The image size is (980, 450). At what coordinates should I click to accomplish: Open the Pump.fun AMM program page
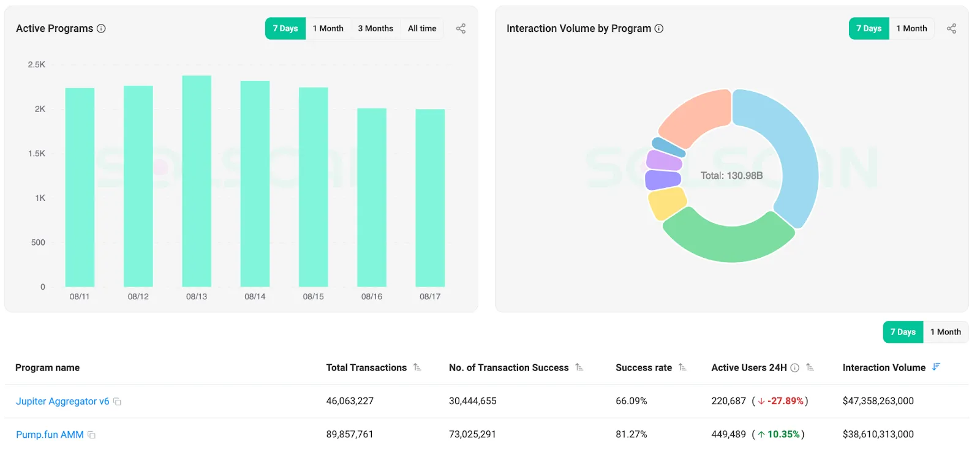(x=50, y=434)
